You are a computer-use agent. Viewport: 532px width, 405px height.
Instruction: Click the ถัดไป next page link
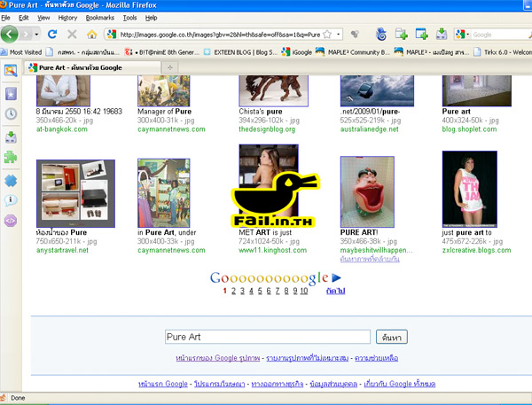tap(335, 291)
